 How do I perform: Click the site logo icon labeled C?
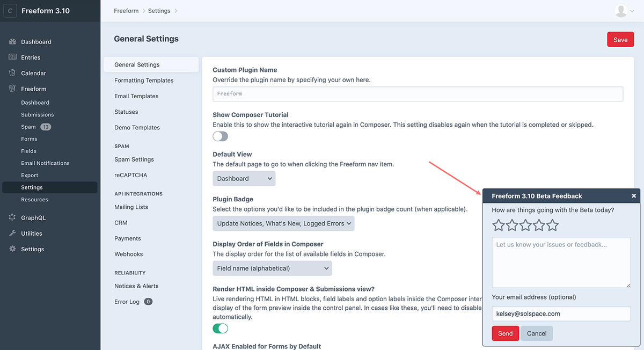pos(11,11)
